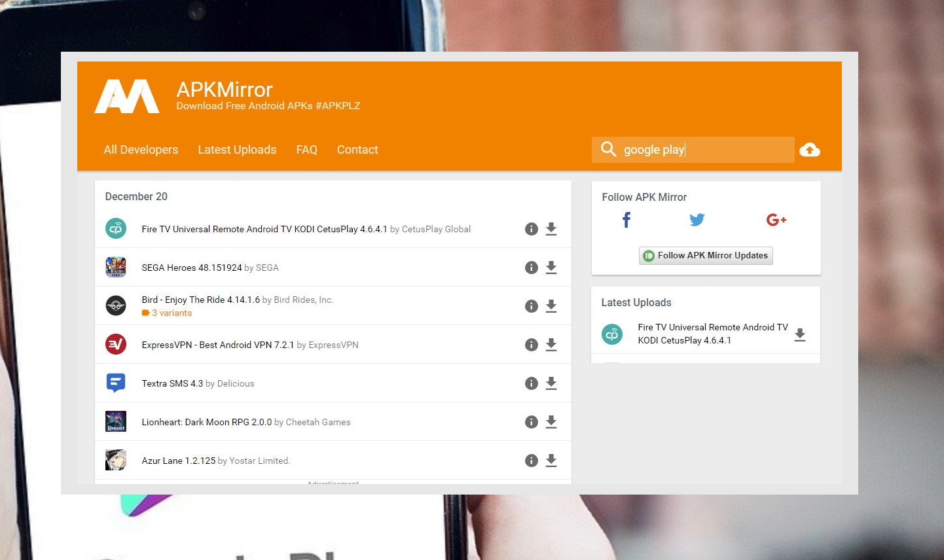The width and height of the screenshot is (944, 560).
Task: Click the Bird app icon
Action: (116, 306)
